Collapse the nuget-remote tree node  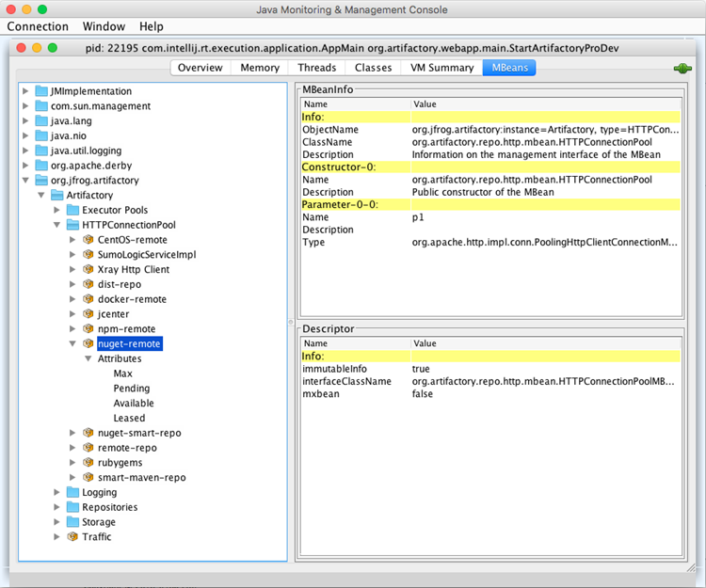coord(72,344)
